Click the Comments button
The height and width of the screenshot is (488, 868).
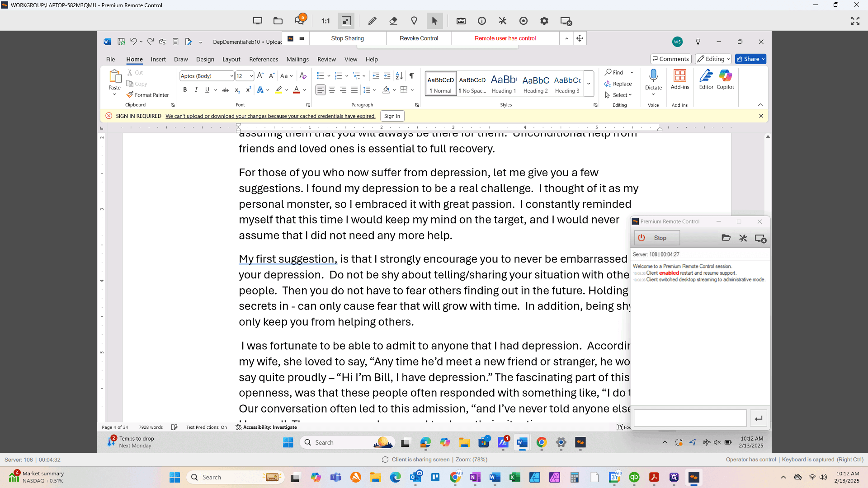670,59
